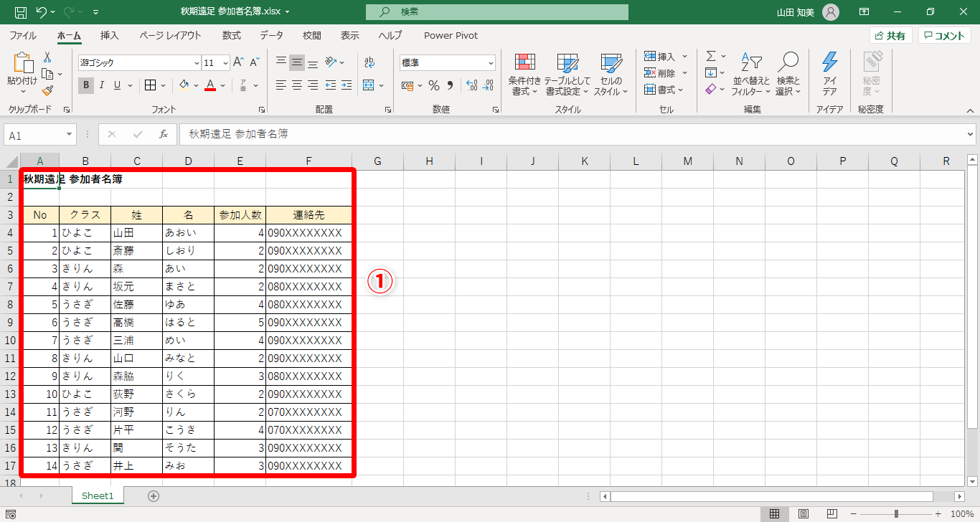
Task: Click the 共有 (Share) button
Action: [890, 36]
